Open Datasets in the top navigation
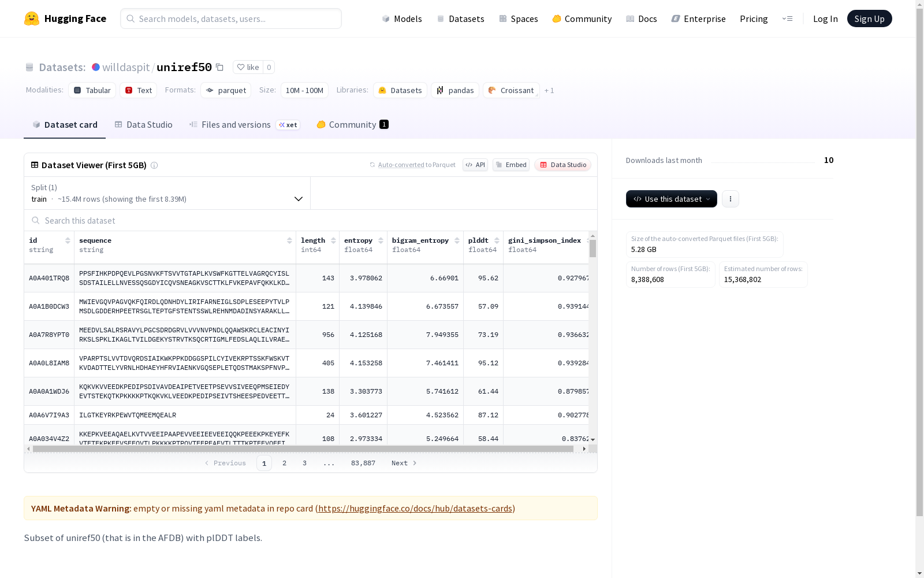Viewport: 924px width, 578px height. click(x=460, y=18)
